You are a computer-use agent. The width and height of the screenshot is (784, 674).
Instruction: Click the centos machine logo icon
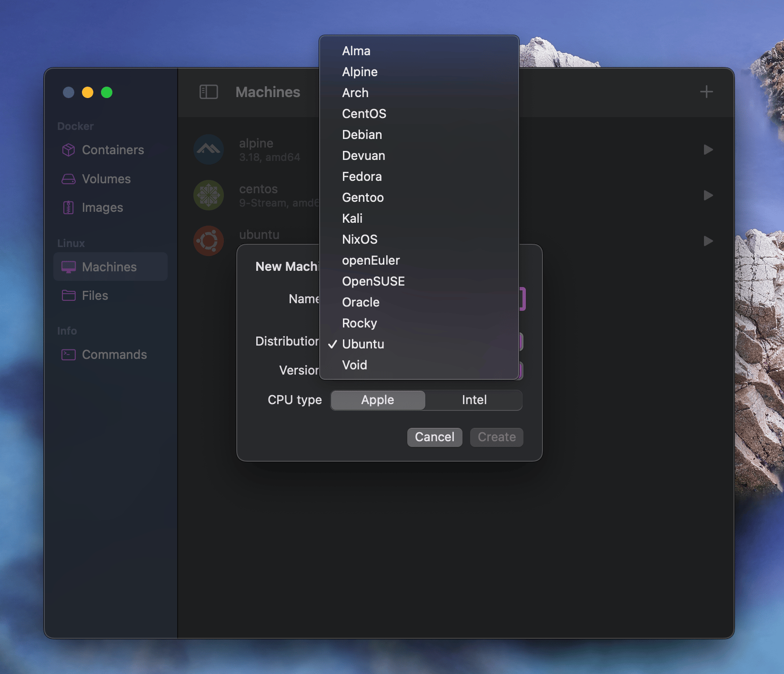(209, 195)
